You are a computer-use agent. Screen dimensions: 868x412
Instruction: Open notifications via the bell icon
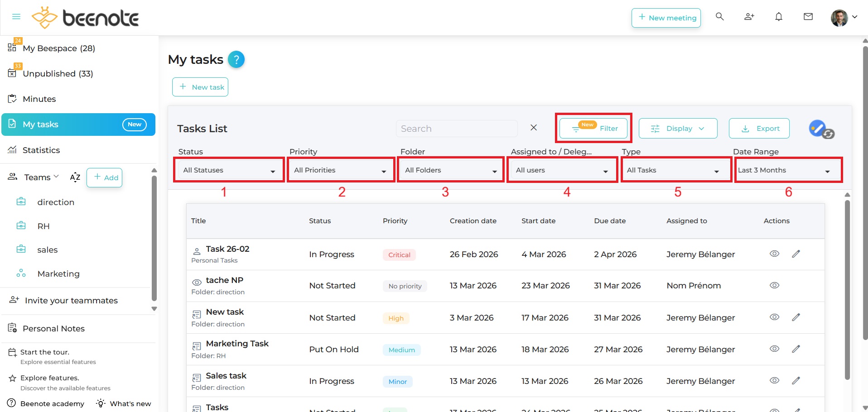pyautogui.click(x=779, y=17)
